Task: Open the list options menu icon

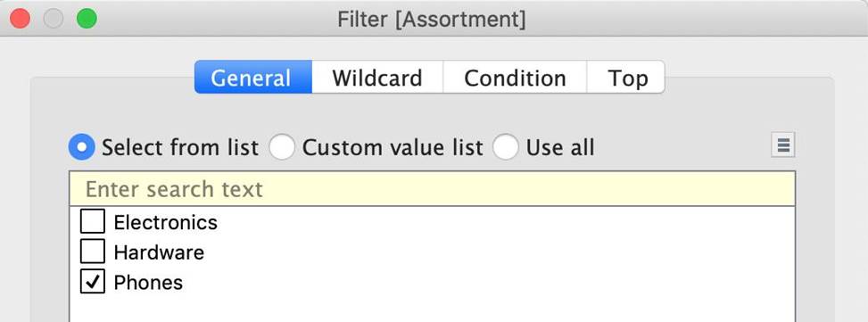Action: click(782, 145)
